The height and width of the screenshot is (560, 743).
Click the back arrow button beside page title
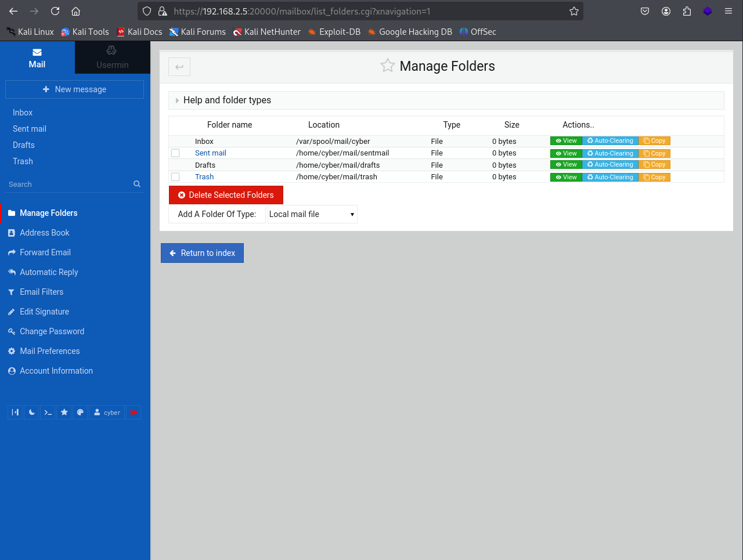pos(179,67)
